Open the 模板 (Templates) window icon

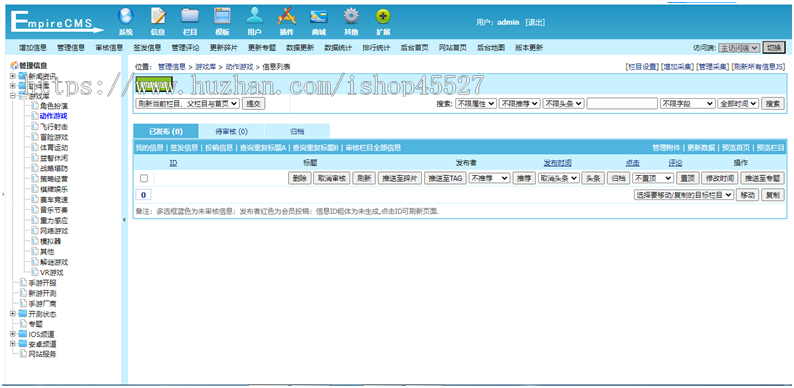pos(222,17)
